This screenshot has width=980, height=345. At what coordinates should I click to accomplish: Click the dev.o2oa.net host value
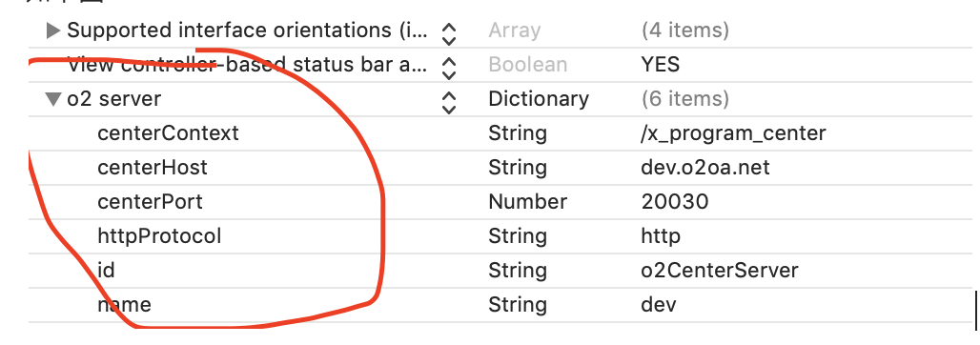click(705, 168)
